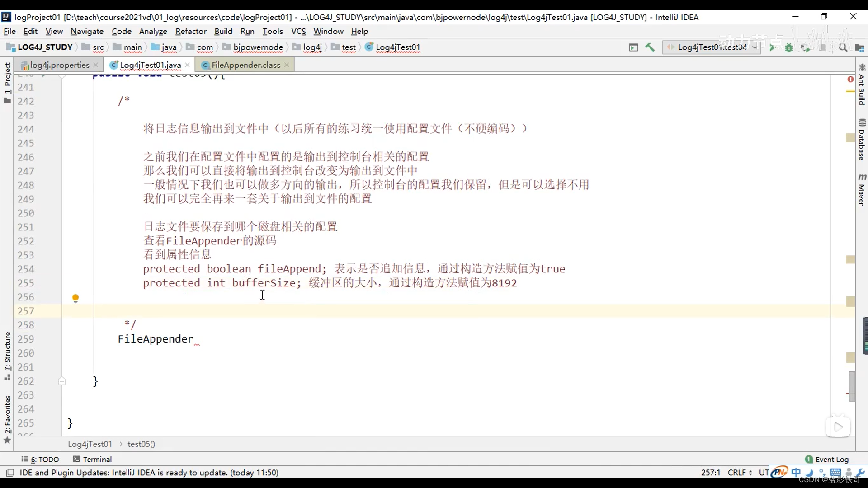868x488 pixels.
Task: Click the IME user avatar icon
Action: click(849, 472)
